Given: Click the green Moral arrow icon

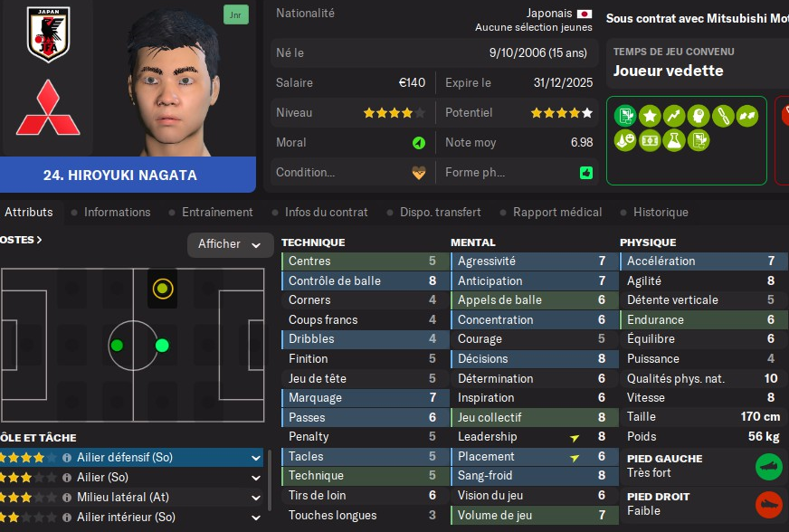Looking at the screenshot, I should click(x=419, y=143).
